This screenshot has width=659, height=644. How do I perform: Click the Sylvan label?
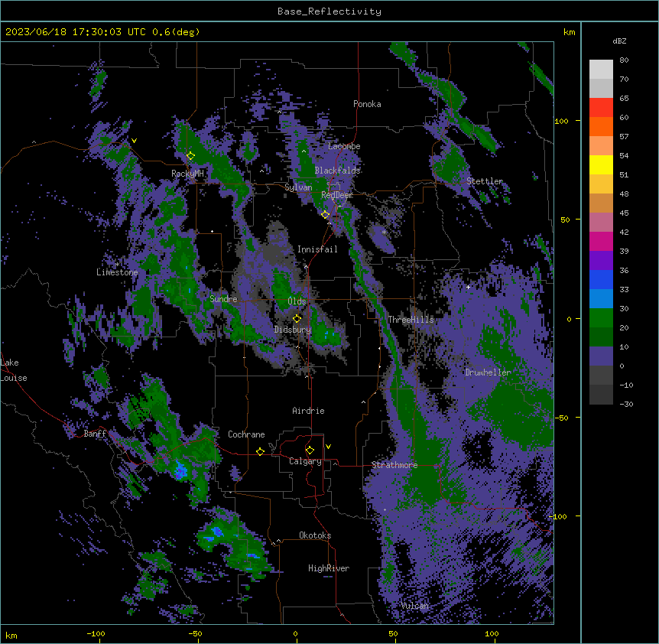point(298,187)
